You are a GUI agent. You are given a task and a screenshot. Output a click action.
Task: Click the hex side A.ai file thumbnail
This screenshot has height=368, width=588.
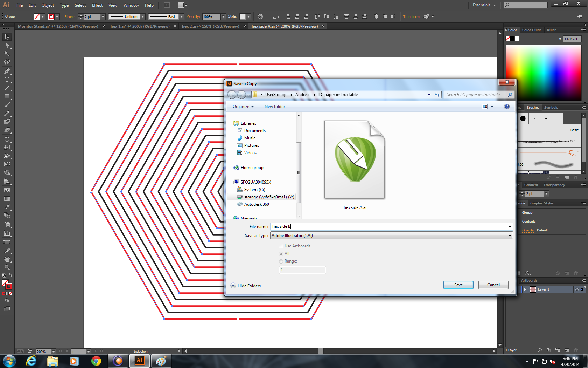pyautogui.click(x=355, y=160)
